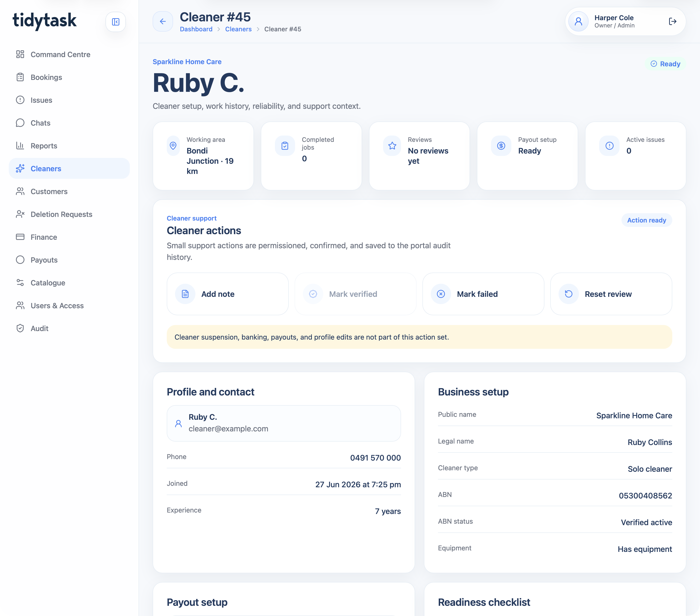
Task: Click the Readiness checklist heading
Action: click(484, 602)
